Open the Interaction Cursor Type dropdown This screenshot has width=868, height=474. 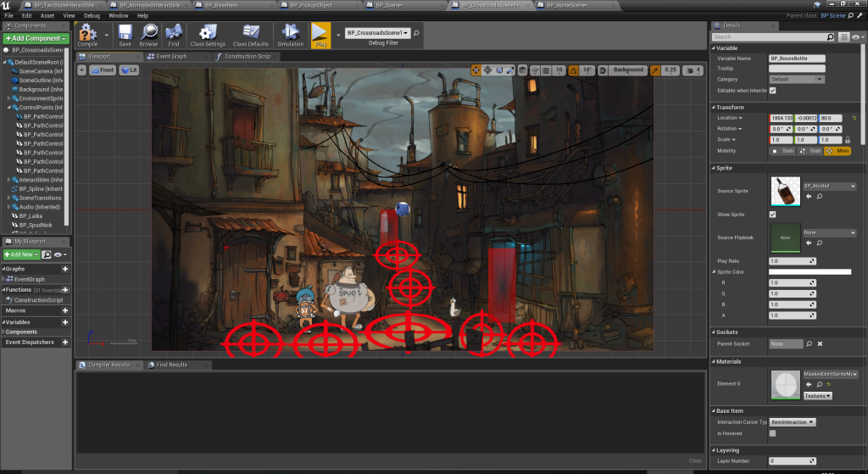pyautogui.click(x=793, y=422)
